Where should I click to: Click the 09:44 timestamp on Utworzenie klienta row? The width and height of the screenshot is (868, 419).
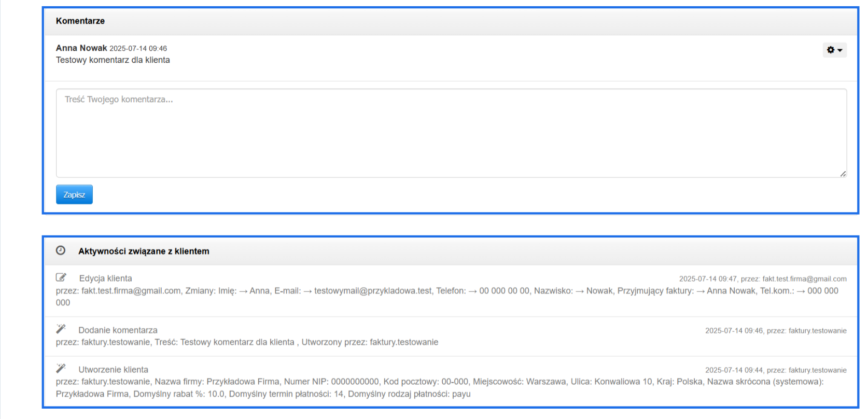click(776, 370)
